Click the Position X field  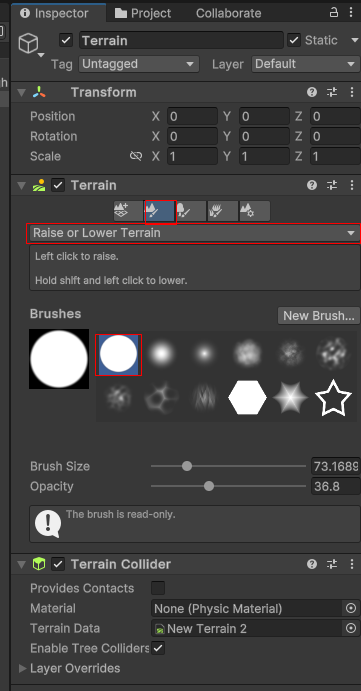tap(192, 116)
